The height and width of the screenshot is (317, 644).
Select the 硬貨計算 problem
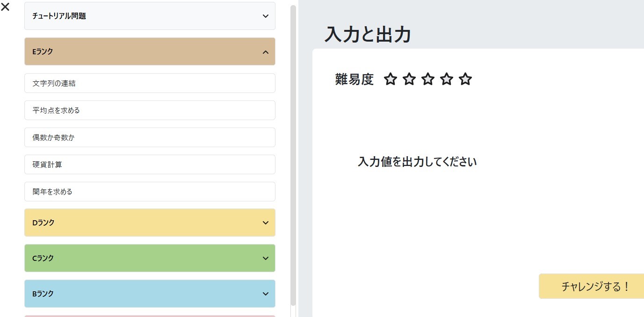click(x=150, y=165)
